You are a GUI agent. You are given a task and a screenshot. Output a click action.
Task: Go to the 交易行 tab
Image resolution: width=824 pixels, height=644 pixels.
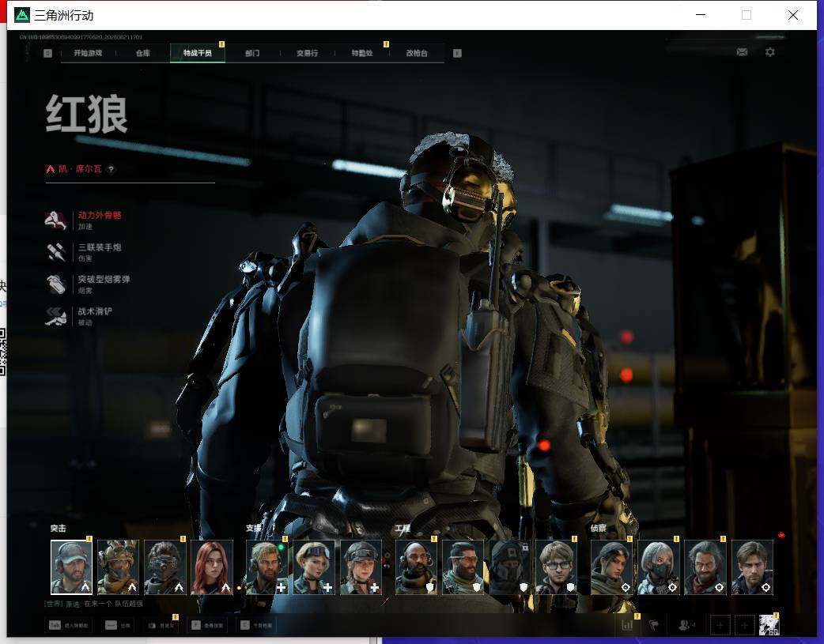click(307, 53)
